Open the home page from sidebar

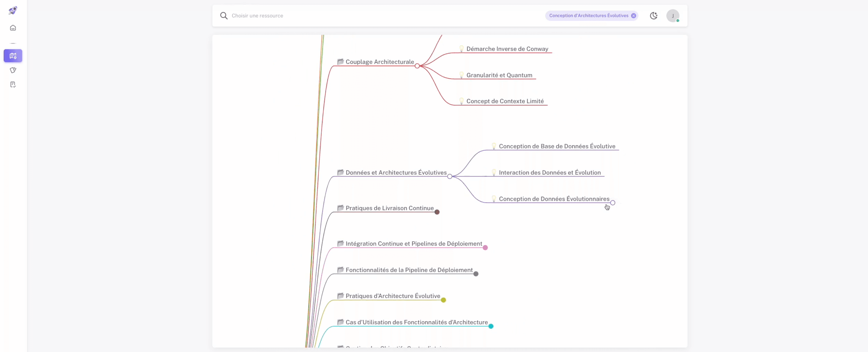pyautogui.click(x=13, y=28)
